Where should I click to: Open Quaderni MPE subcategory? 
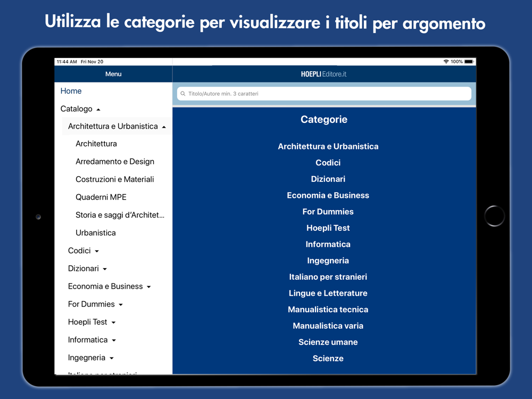pos(101,197)
